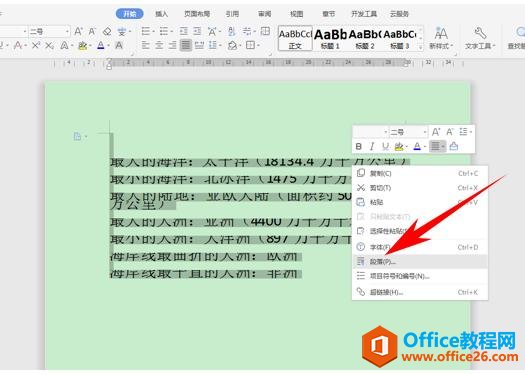Choose 字体(F) in the context menu
Screen dimensions: 525x374
(420, 247)
